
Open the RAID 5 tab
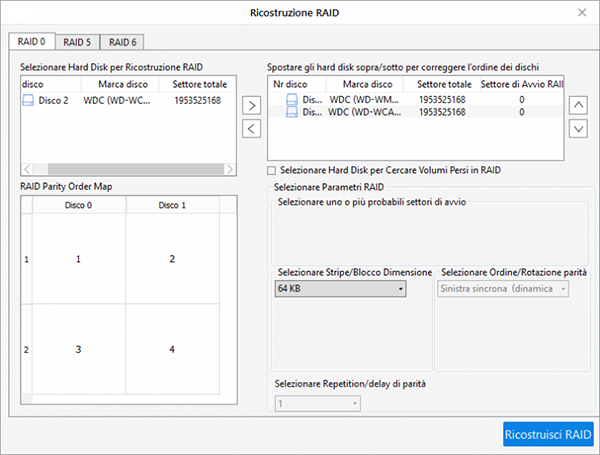[77, 42]
